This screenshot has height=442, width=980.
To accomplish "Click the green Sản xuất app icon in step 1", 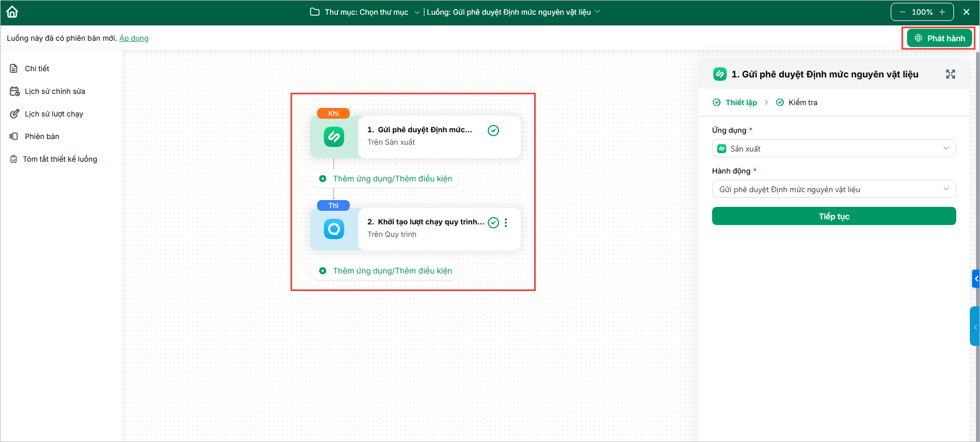I will 334,137.
